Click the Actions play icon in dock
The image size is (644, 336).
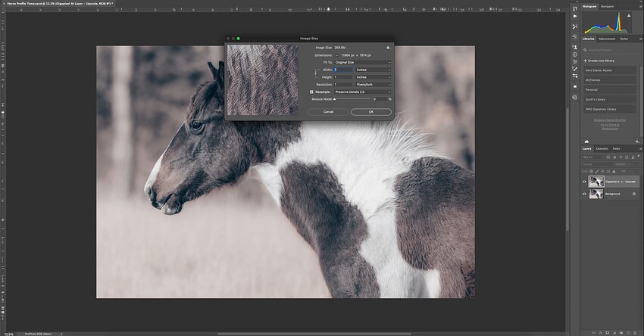[575, 17]
